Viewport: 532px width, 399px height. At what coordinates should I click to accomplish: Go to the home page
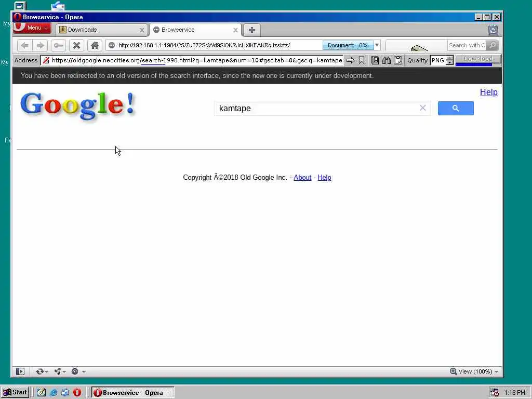point(95,45)
